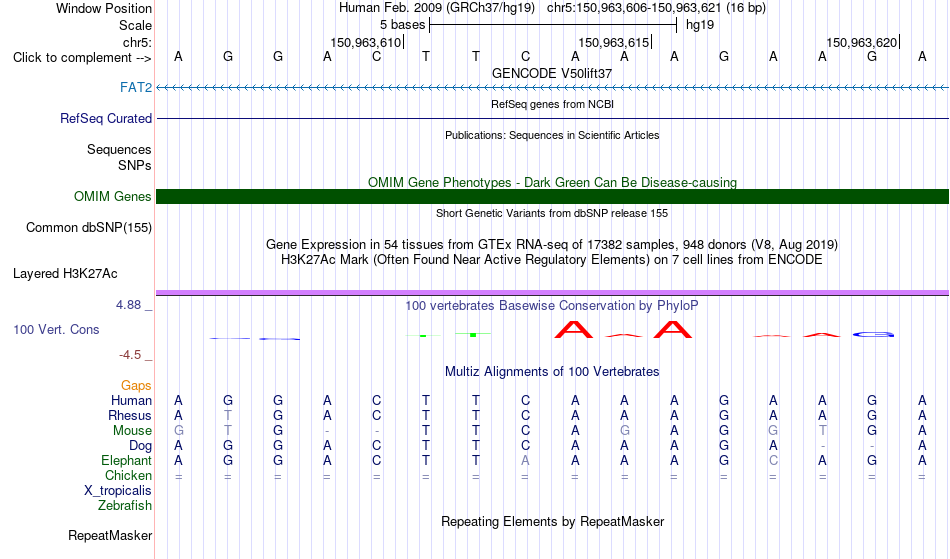Open the OMIM Genes track label
This screenshot has width=950, height=559.
pyautogui.click(x=113, y=196)
